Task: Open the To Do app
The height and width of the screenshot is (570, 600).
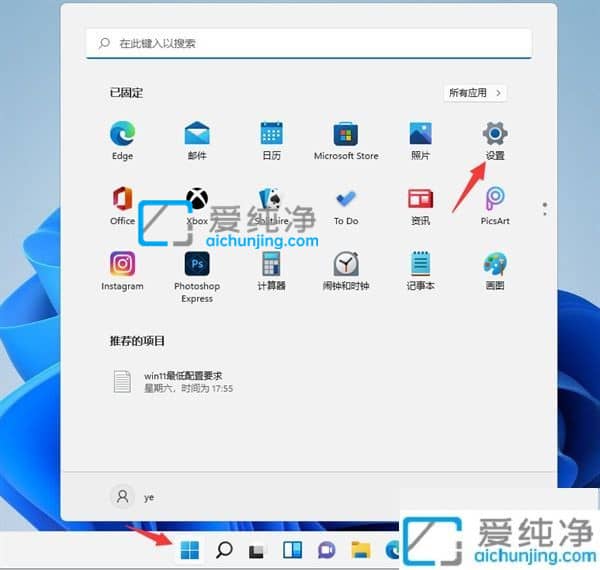Action: point(346,205)
